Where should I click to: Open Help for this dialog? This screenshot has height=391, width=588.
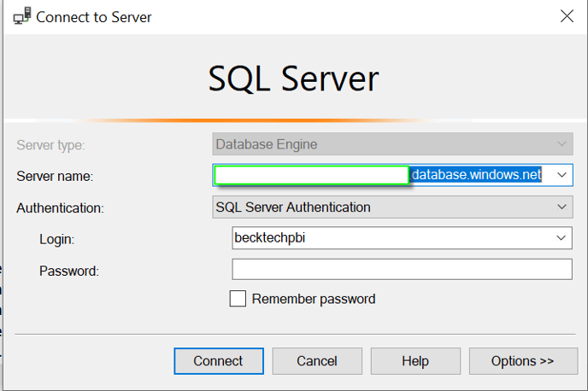coord(415,361)
